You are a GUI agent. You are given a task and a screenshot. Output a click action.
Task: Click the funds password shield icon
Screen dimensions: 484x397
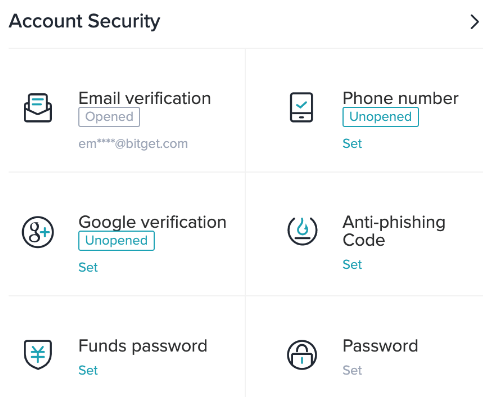pos(38,354)
